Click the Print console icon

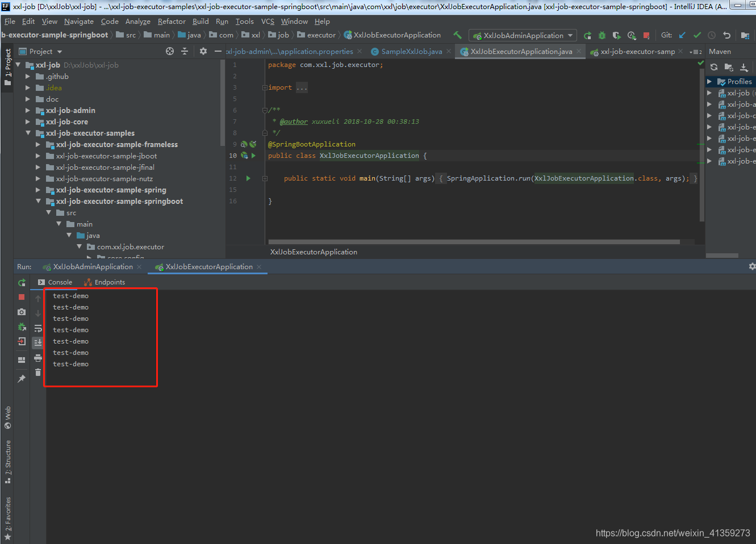(x=38, y=358)
